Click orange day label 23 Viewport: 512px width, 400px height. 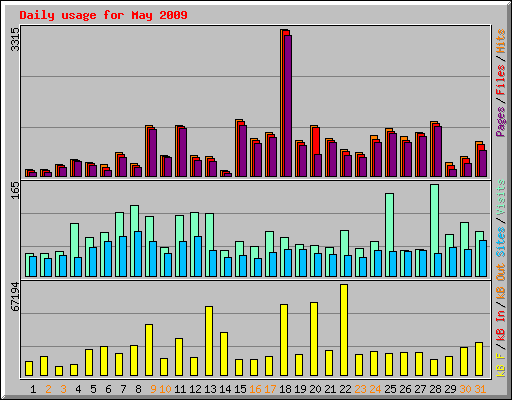point(360,389)
